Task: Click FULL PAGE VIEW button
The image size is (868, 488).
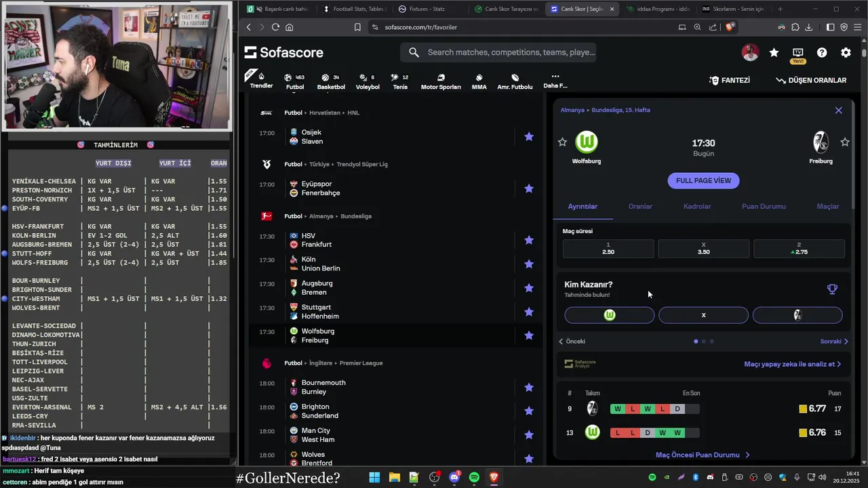Action: (703, 181)
